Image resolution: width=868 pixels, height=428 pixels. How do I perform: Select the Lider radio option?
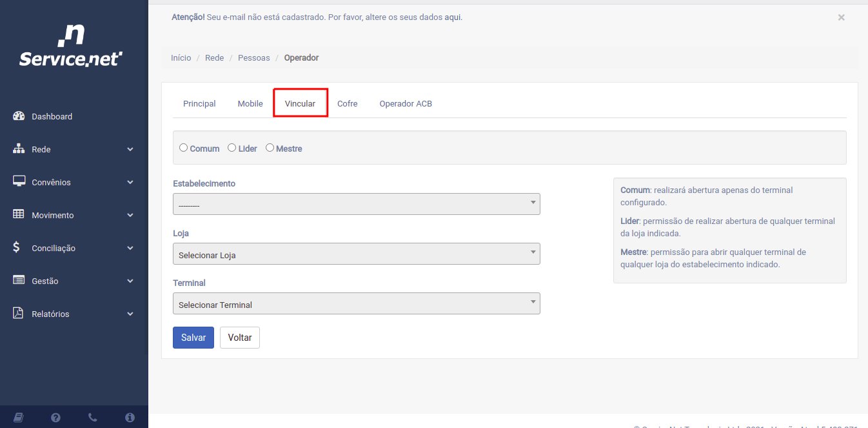click(232, 148)
